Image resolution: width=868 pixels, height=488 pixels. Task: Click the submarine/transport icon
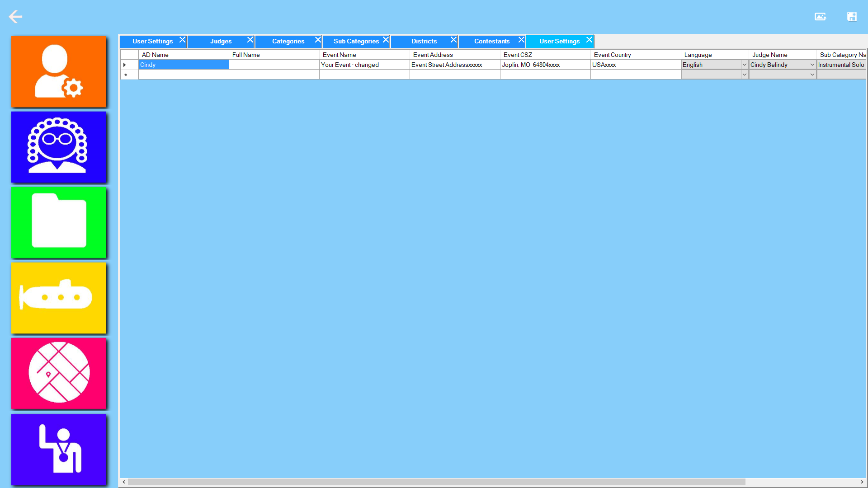click(59, 298)
